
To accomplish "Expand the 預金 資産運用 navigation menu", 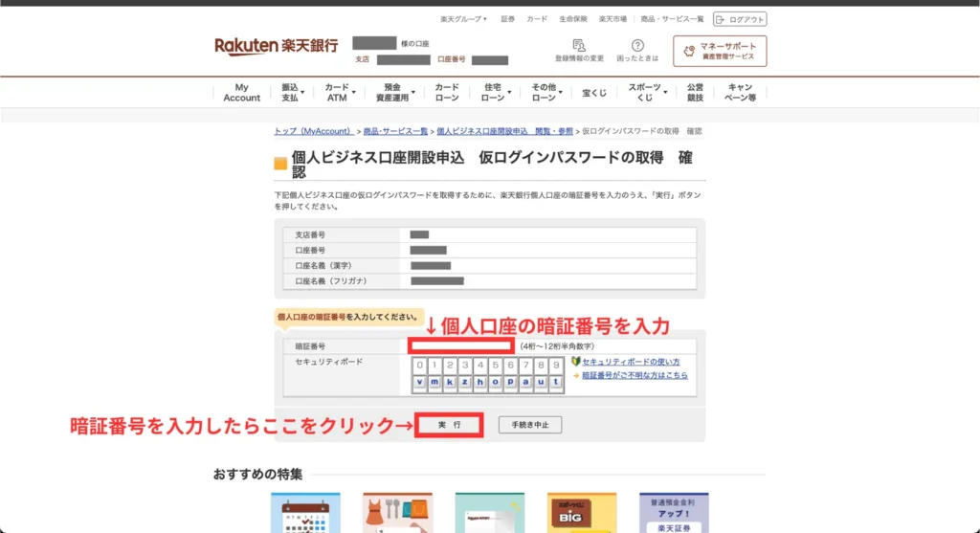I will (x=393, y=93).
